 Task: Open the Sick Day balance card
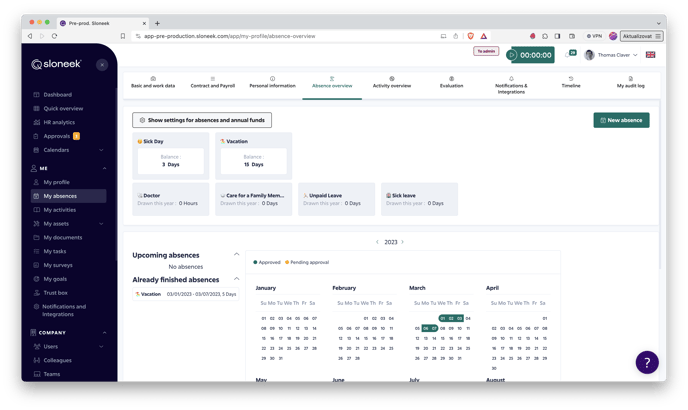(171, 156)
